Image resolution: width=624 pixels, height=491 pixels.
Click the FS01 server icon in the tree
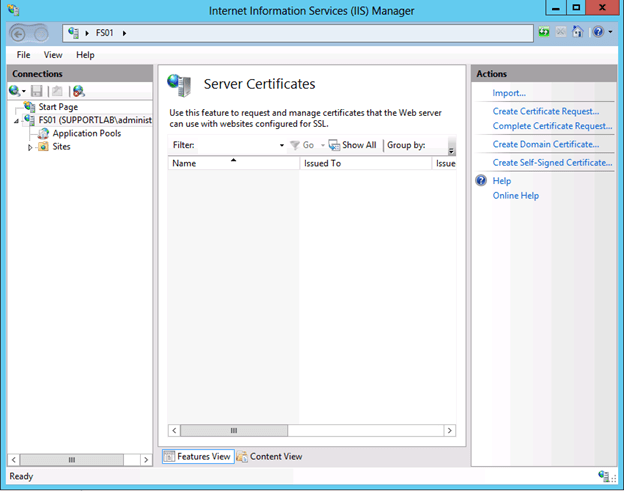(29, 119)
